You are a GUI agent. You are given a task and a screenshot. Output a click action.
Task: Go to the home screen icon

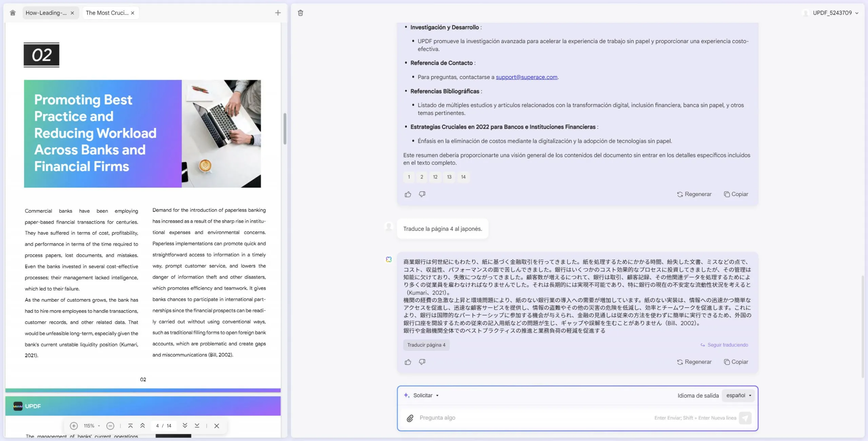tap(13, 13)
